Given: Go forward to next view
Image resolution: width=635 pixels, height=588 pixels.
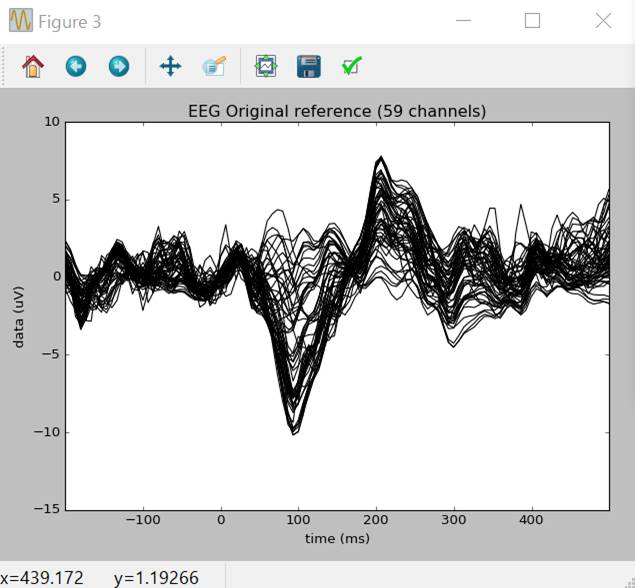Looking at the screenshot, I should point(118,67).
